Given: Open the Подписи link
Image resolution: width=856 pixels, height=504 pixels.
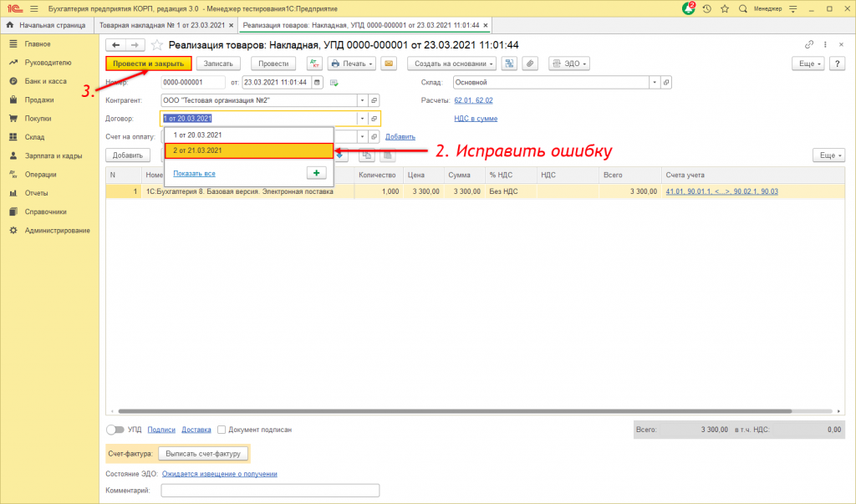Looking at the screenshot, I should coord(161,430).
